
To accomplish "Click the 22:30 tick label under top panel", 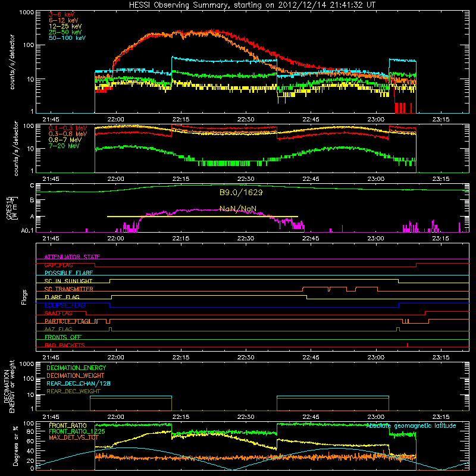I will tap(246, 120).
